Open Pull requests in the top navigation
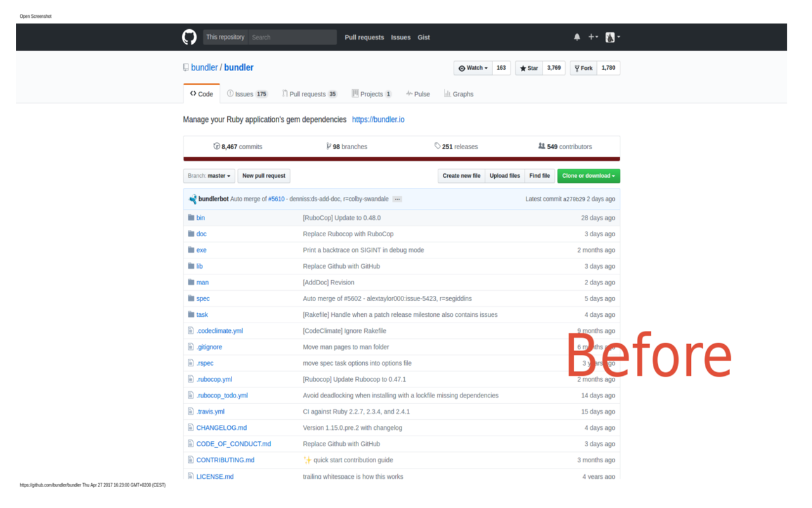 pos(364,37)
